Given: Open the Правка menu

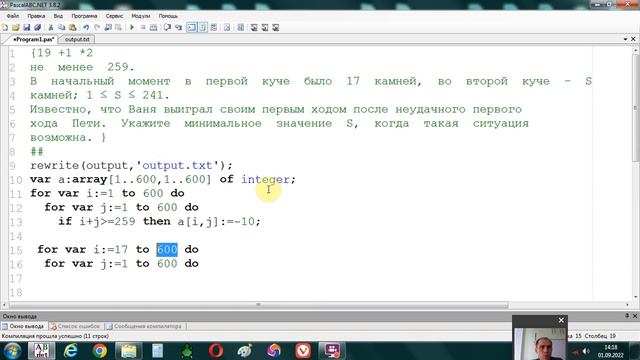Looking at the screenshot, I should (x=36, y=16).
